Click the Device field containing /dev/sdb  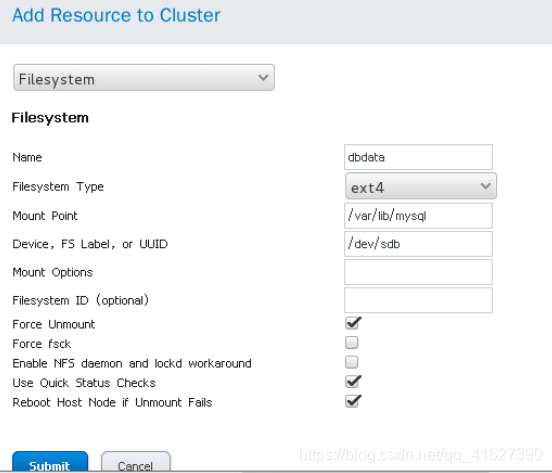click(x=418, y=244)
